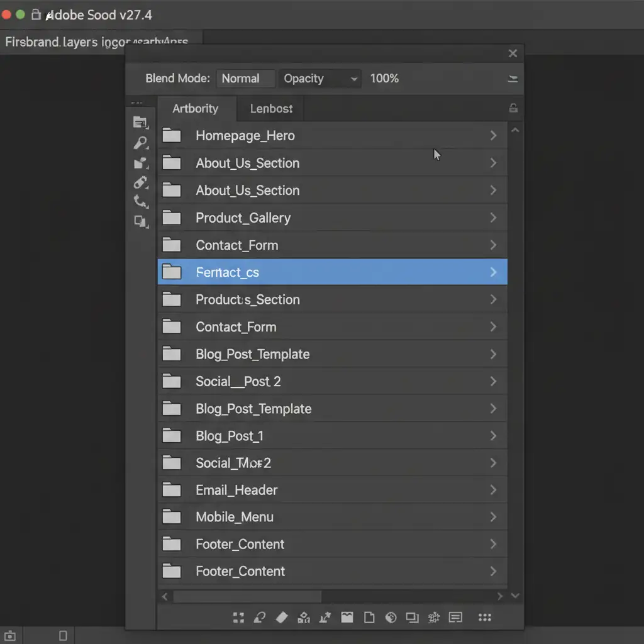Screen dimensions: 644x644
Task: Click the overlapping squares tool in sidebar
Action: 140,221
